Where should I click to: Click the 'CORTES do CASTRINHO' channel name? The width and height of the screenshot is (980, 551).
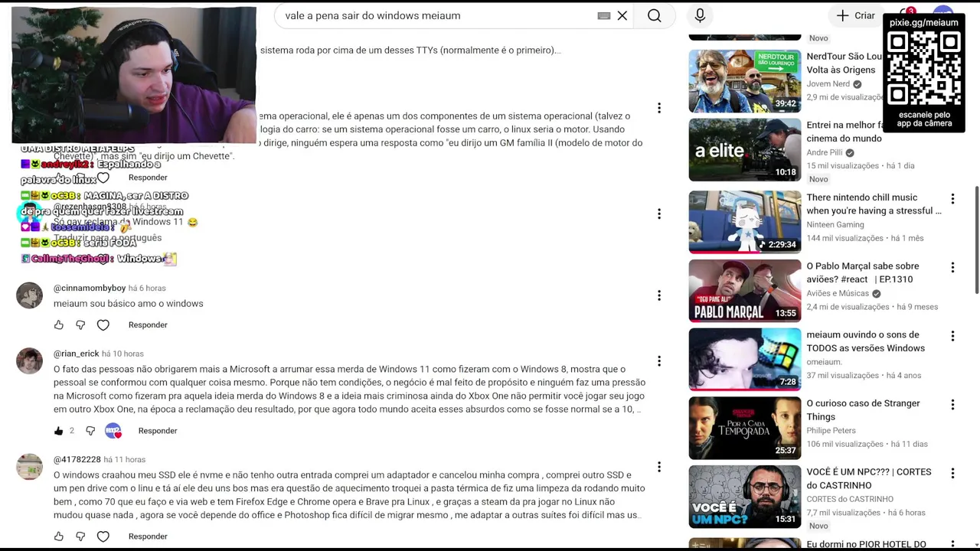pos(850,500)
